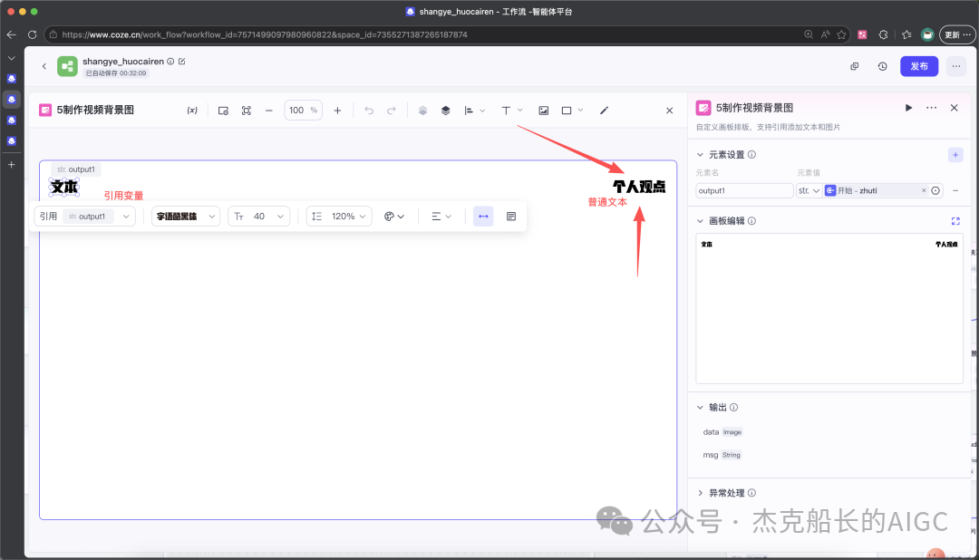The height and width of the screenshot is (560, 979).
Task: Collapse the 画板编辑 section
Action: (x=700, y=221)
